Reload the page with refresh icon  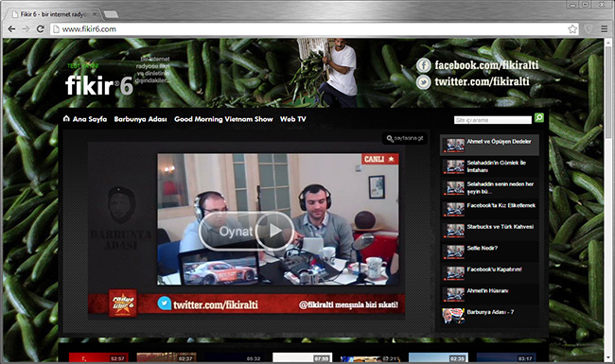point(40,29)
